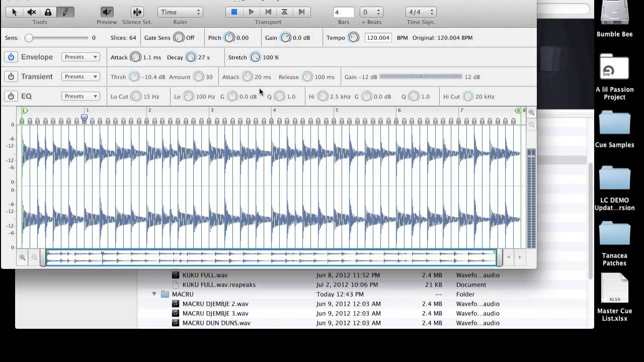
Task: Click the go-to-slice-marker transport button
Action: click(x=285, y=12)
